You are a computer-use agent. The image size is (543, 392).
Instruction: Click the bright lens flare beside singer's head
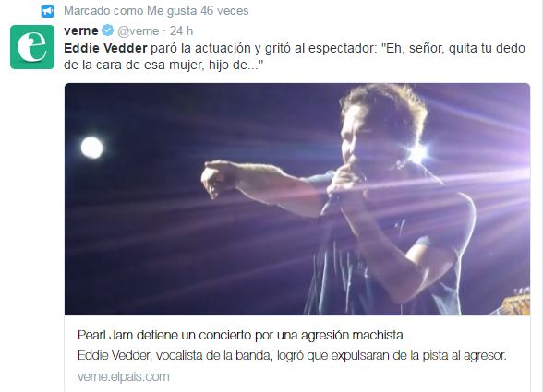(417, 152)
